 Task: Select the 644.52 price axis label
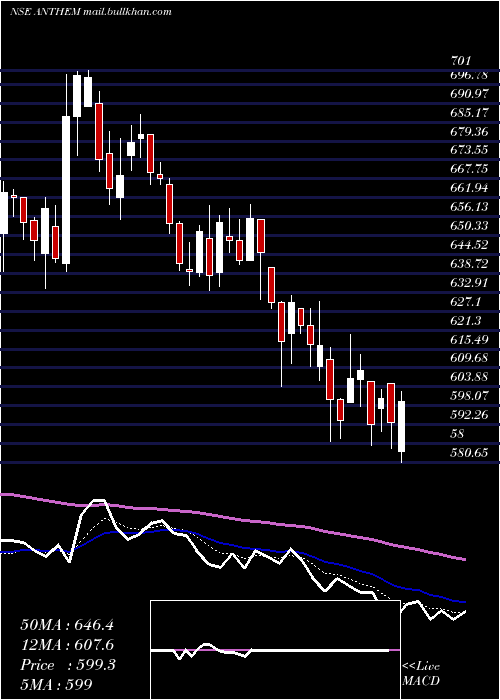coord(469,245)
